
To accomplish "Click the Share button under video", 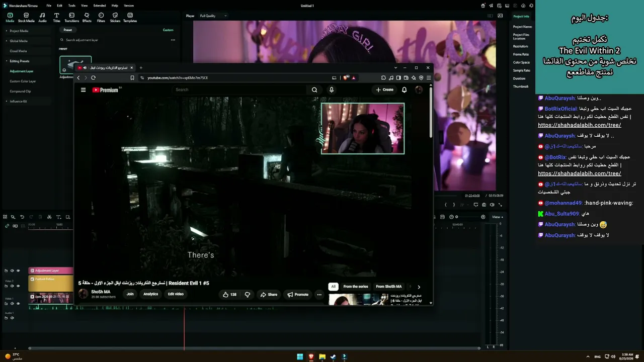I will point(269,295).
